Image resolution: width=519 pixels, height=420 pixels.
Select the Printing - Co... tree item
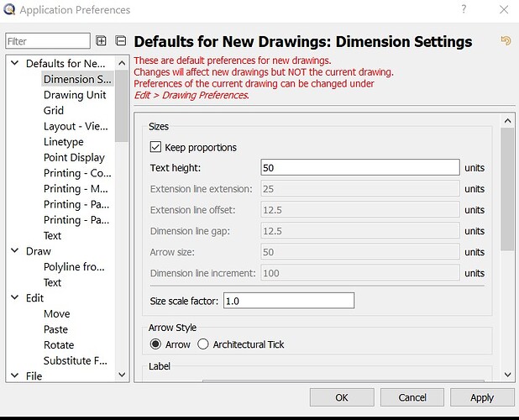[x=77, y=173]
